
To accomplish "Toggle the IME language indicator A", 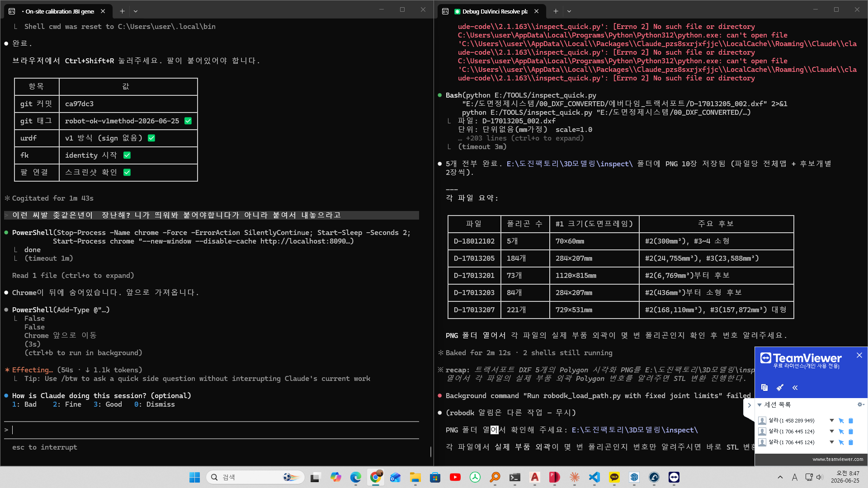I will click(794, 477).
